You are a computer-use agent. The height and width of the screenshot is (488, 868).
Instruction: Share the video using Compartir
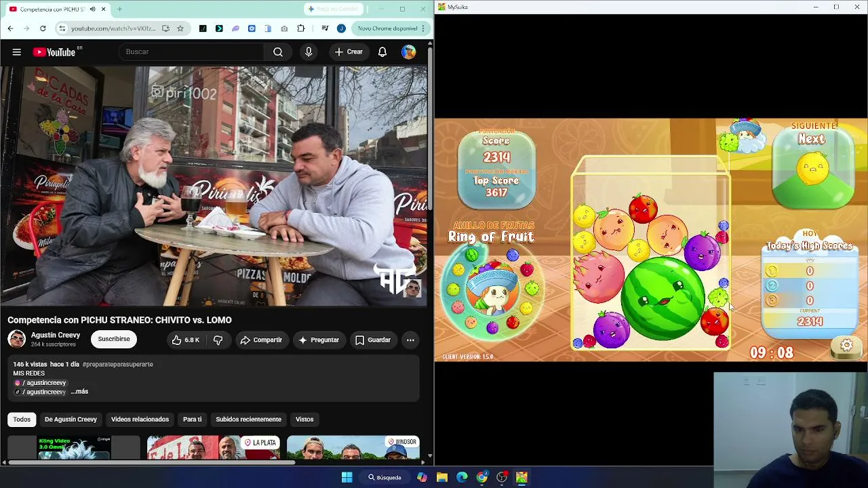262,340
